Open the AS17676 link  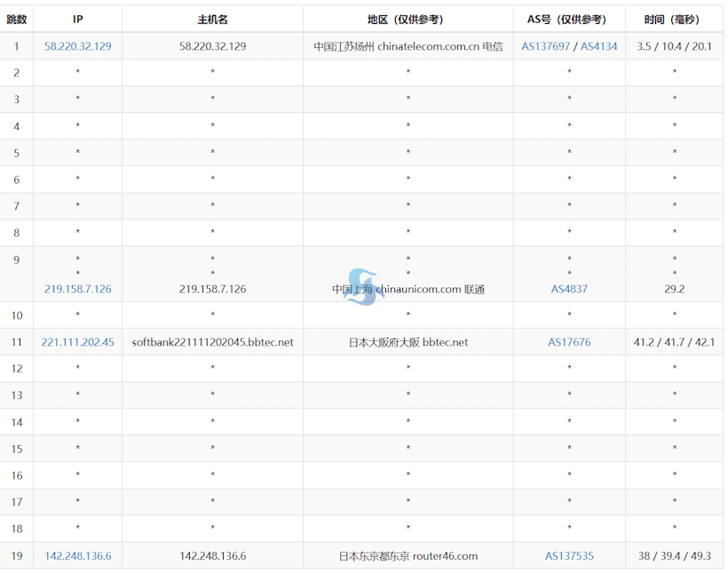click(x=569, y=342)
